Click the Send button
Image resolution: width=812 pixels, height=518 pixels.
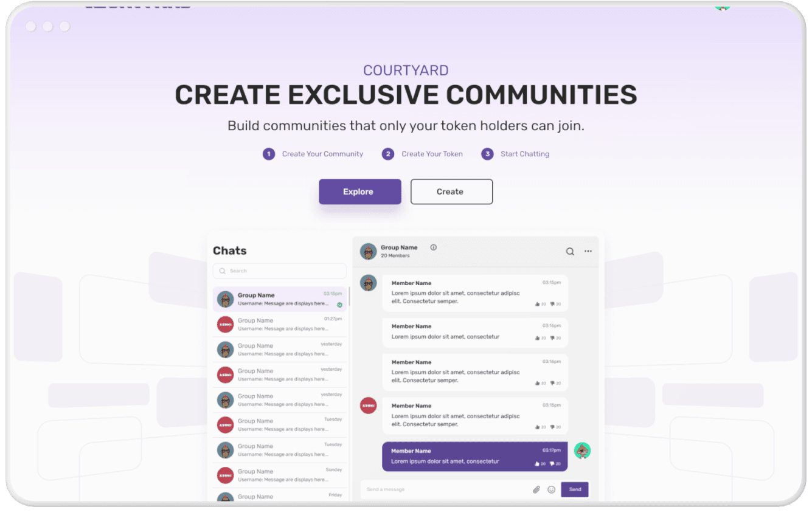click(575, 489)
